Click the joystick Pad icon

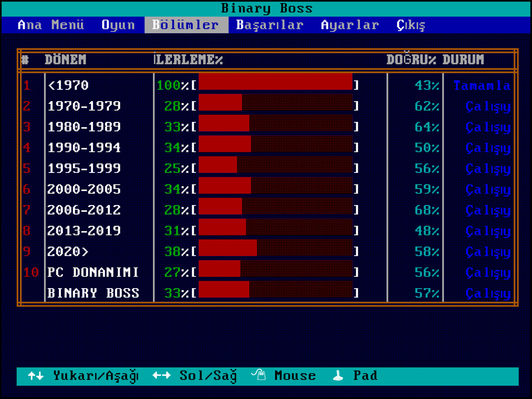[x=338, y=376]
